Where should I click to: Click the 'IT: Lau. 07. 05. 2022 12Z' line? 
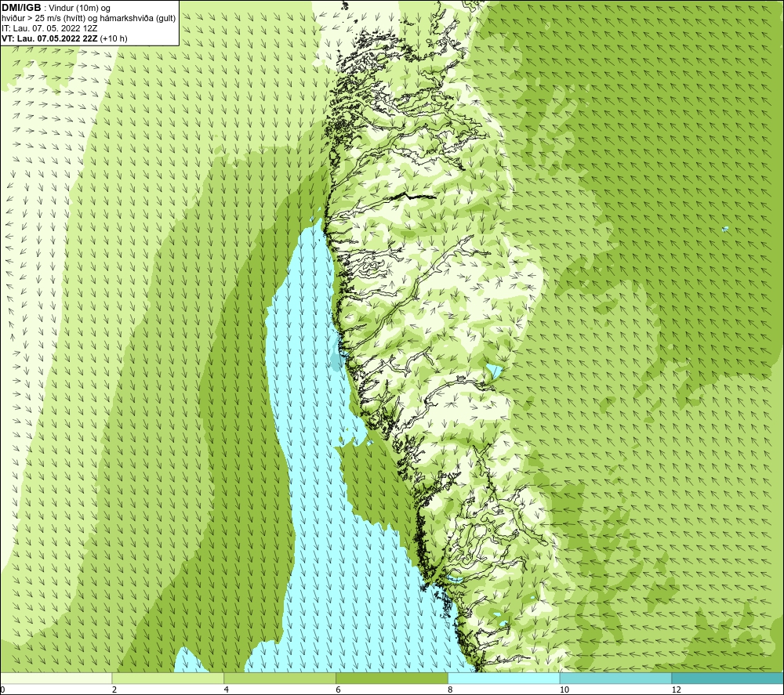49,28
